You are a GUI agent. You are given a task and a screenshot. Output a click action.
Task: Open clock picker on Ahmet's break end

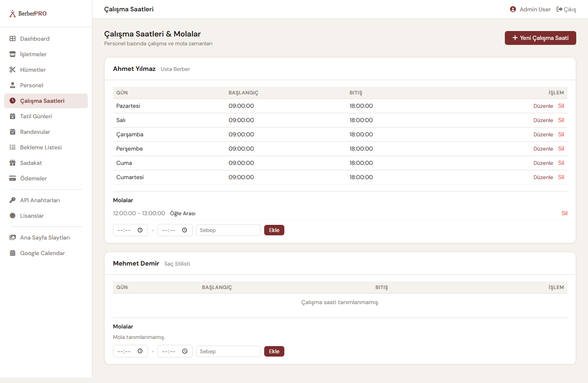pyautogui.click(x=185, y=230)
